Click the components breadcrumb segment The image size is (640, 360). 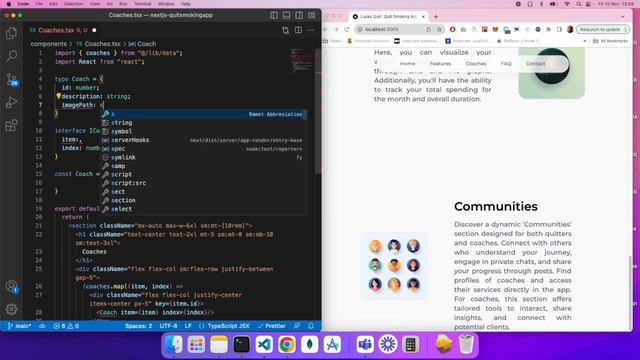click(x=49, y=44)
